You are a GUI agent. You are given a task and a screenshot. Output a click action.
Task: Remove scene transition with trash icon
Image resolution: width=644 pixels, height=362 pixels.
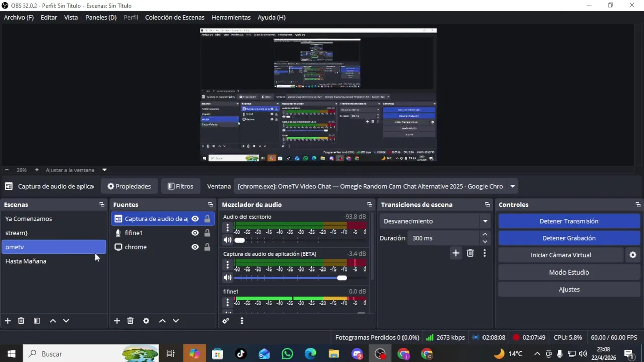pos(470,253)
